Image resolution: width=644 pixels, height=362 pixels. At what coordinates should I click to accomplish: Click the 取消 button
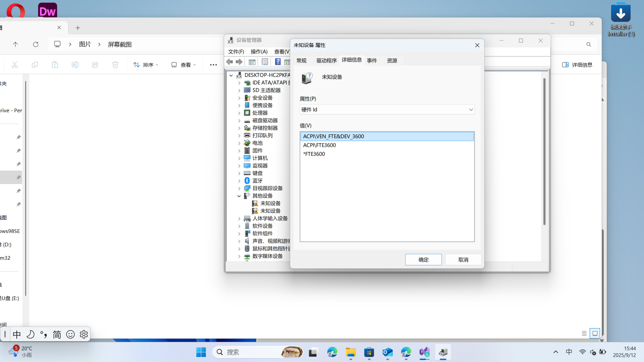(x=463, y=260)
